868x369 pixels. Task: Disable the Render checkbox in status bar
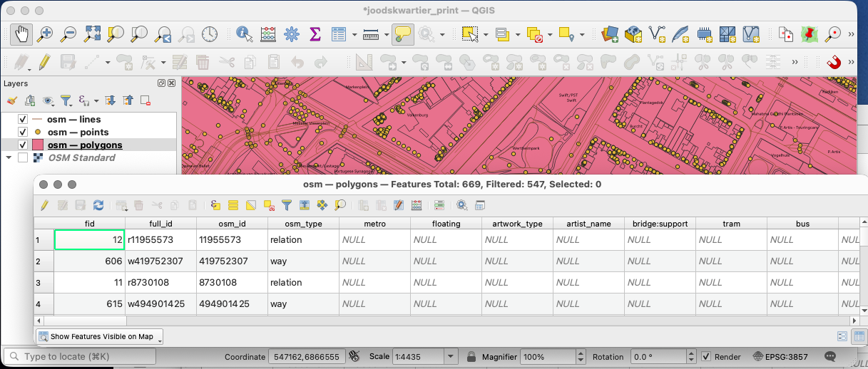click(x=706, y=356)
